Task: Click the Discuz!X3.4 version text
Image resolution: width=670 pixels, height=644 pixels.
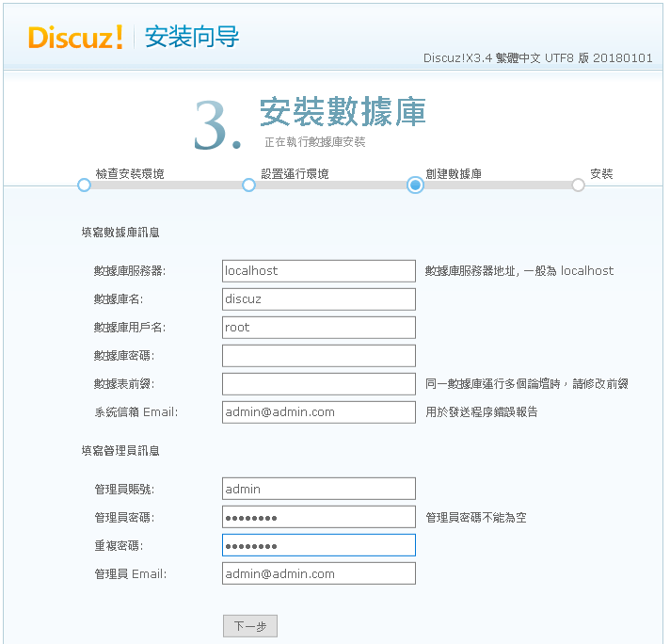Action: point(538,57)
